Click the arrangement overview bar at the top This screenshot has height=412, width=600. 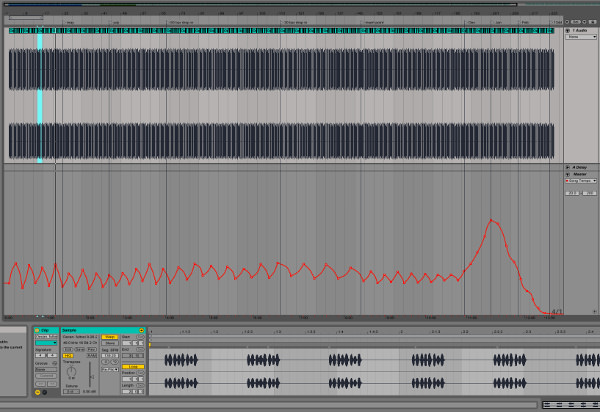tap(260, 5)
